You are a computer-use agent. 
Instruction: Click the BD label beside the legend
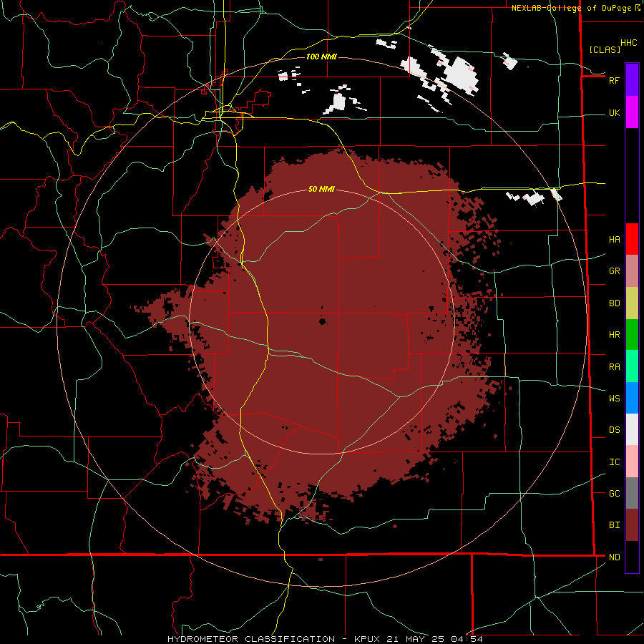(x=615, y=303)
